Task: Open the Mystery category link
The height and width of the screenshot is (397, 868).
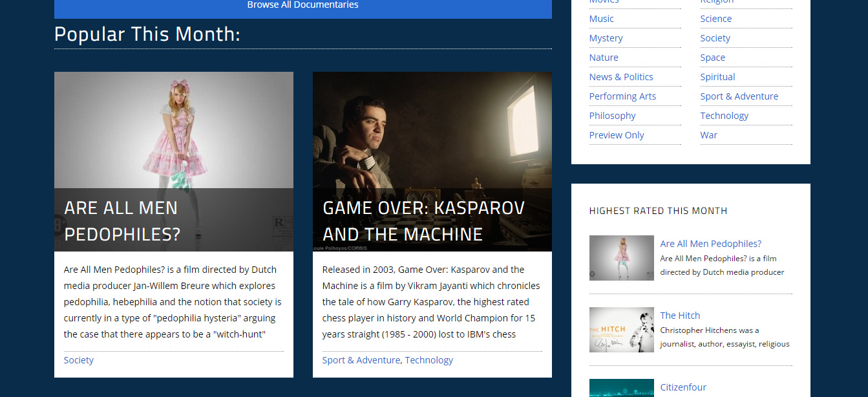Action: (x=606, y=38)
